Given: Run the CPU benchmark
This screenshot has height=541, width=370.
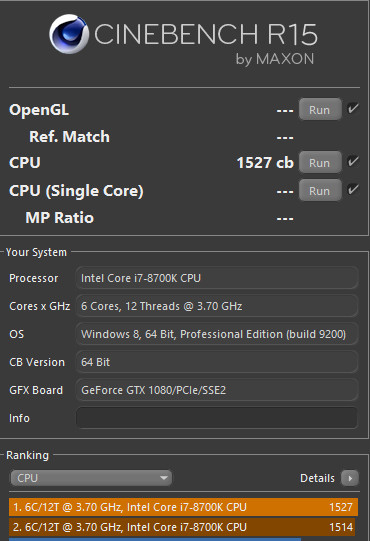Looking at the screenshot, I should click(320, 162).
